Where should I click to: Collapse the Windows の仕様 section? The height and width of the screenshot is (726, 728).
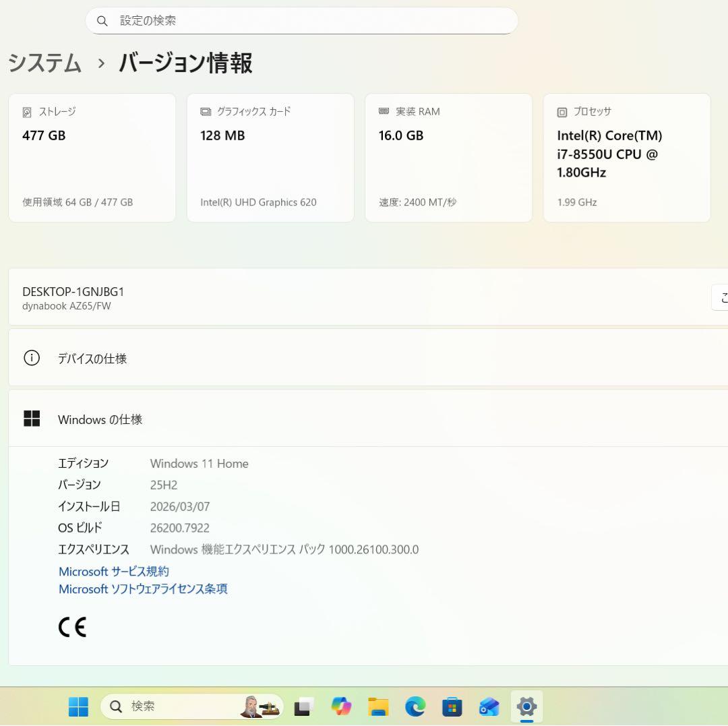point(368,419)
